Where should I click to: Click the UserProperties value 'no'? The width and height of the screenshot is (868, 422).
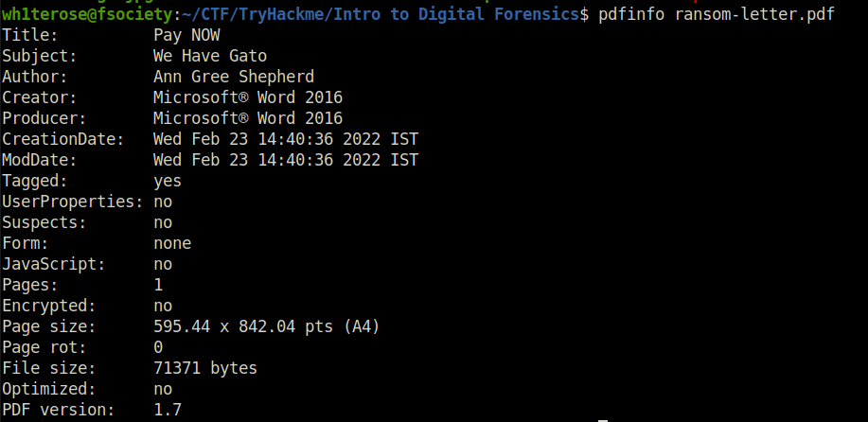tap(164, 203)
